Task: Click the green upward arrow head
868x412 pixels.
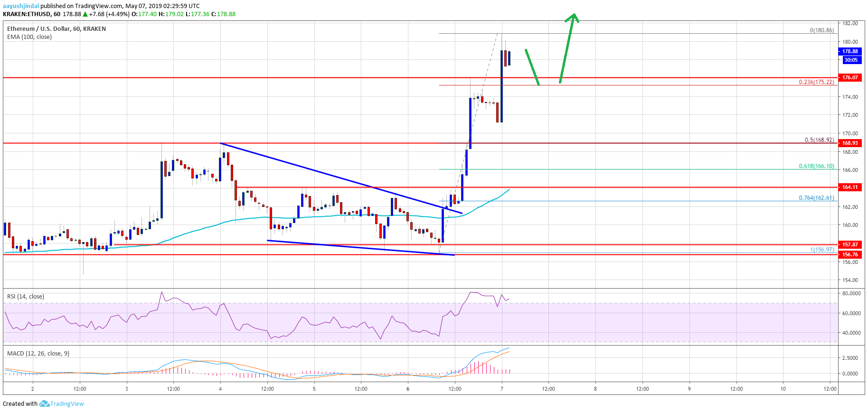Action: (x=573, y=18)
